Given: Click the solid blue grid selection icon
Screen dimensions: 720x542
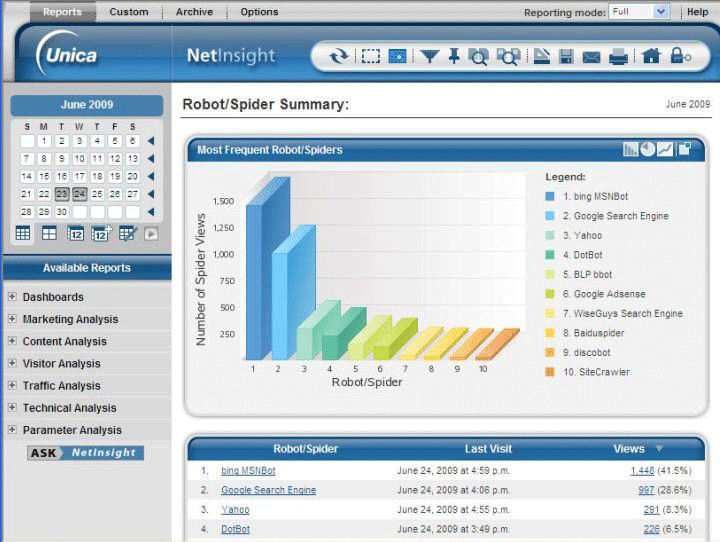Looking at the screenshot, I should 397,56.
